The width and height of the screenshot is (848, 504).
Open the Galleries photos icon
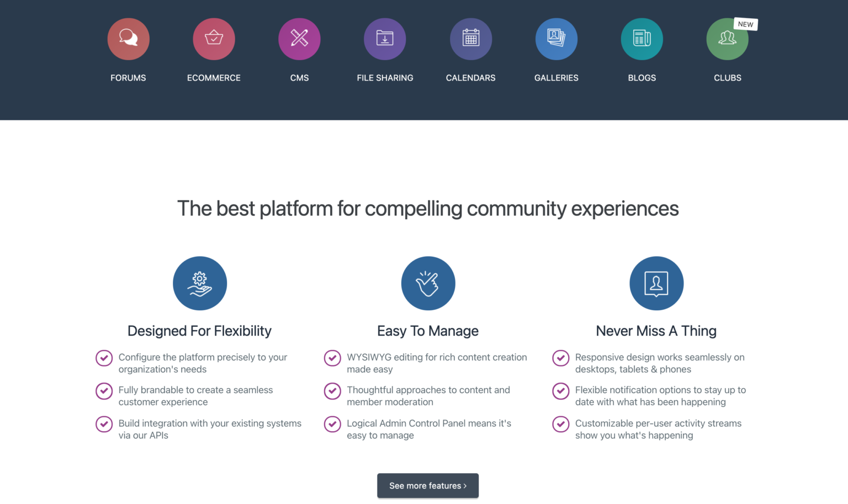(x=556, y=39)
